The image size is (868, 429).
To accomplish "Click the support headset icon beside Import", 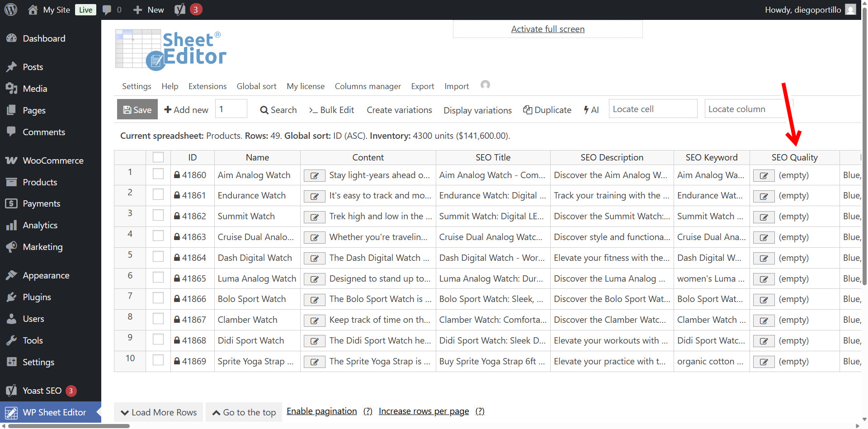I will 485,85.
